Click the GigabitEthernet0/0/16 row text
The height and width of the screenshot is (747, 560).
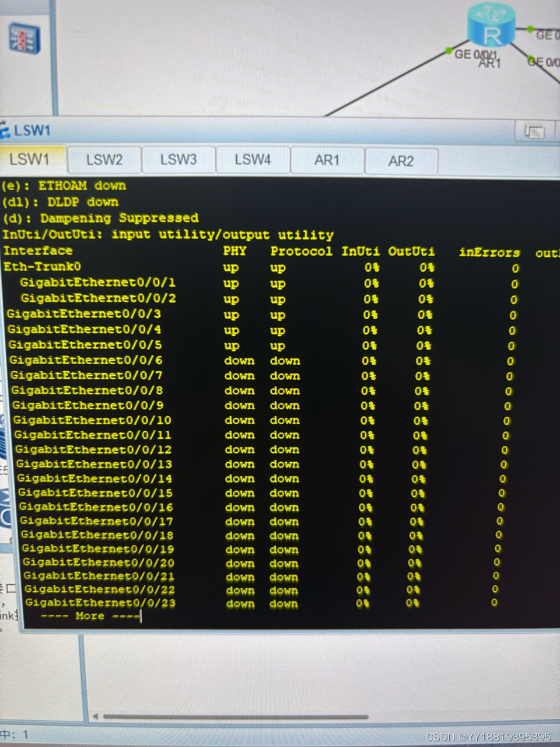tap(96, 507)
